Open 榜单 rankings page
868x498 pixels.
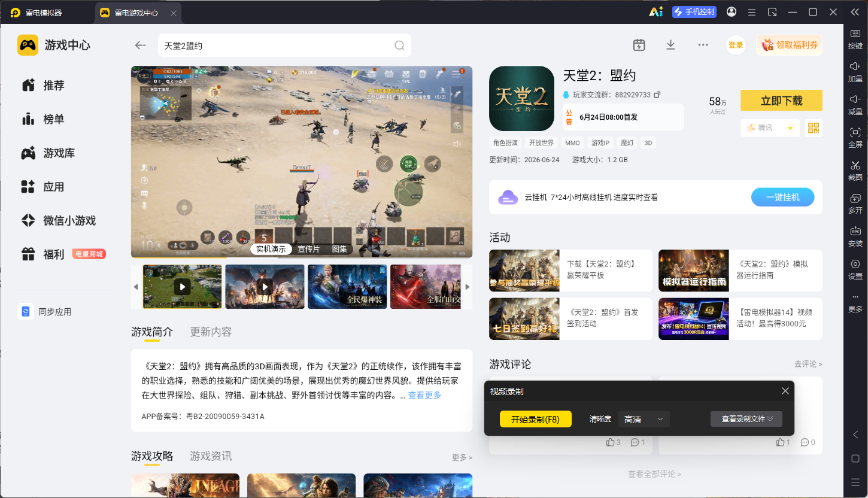(54, 119)
